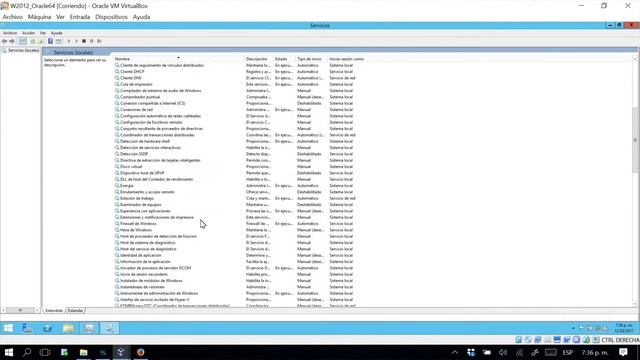Click host clock showing 7:36 p. m.
Viewport: 640px width, 360px height.
pyautogui.click(x=595, y=352)
